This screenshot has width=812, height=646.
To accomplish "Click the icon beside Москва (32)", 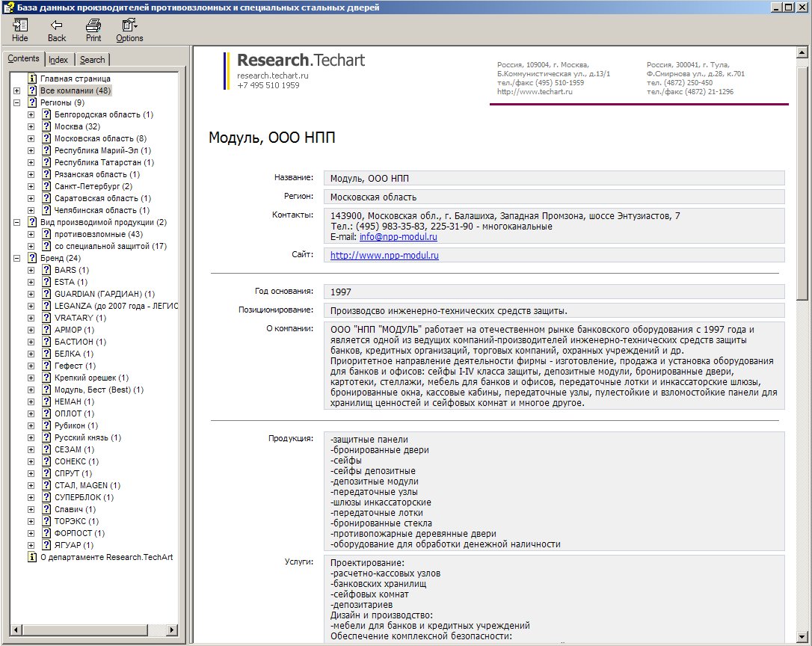I will click(x=46, y=126).
